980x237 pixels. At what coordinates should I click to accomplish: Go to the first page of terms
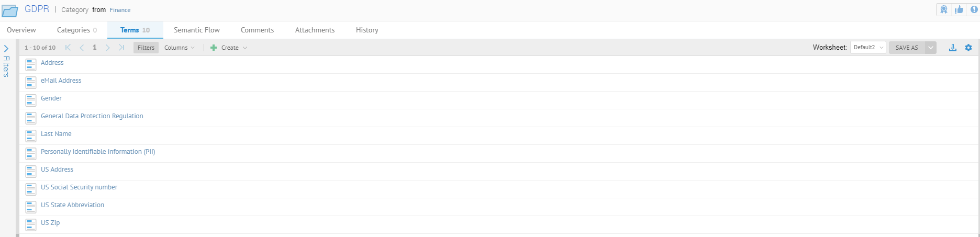click(x=68, y=48)
